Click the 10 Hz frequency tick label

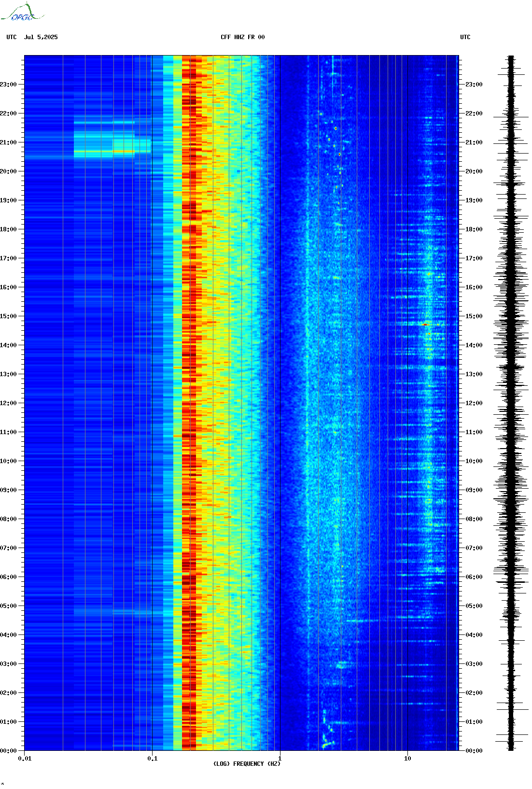point(407,758)
